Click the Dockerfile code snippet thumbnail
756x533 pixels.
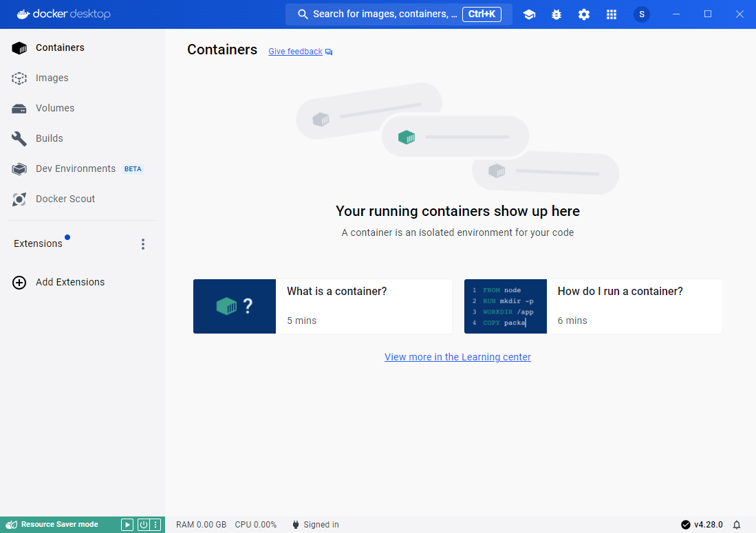(506, 307)
